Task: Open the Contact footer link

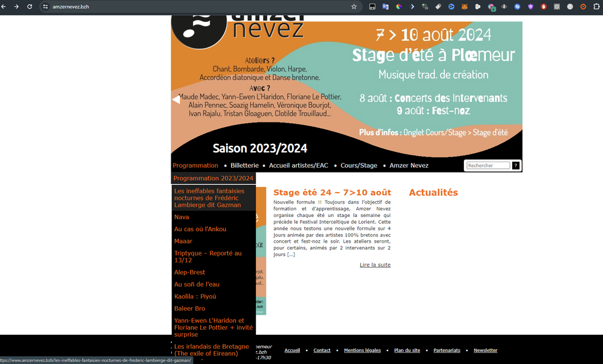Action: [322, 350]
